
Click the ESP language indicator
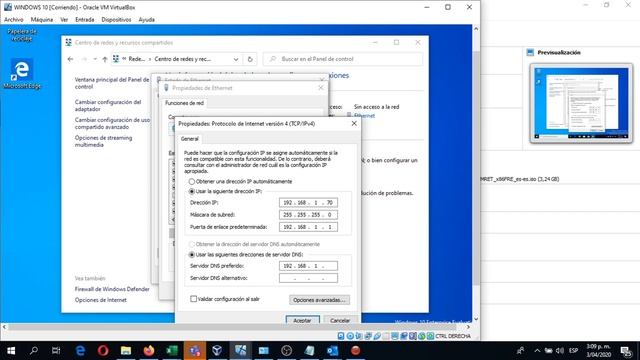(x=573, y=351)
